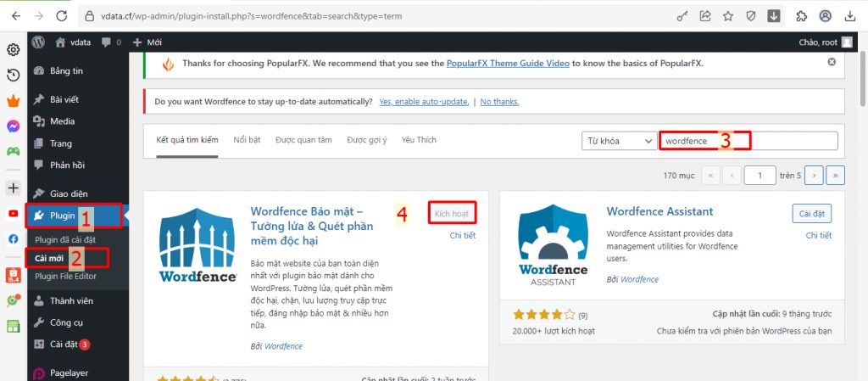
Task: Open the Plugin menu item
Action: pos(78,216)
